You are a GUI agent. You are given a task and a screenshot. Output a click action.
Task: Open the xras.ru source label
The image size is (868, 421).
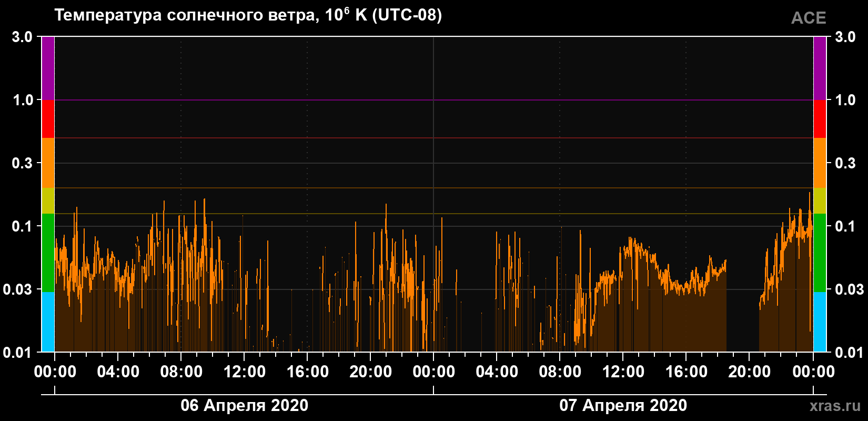pyautogui.click(x=835, y=406)
